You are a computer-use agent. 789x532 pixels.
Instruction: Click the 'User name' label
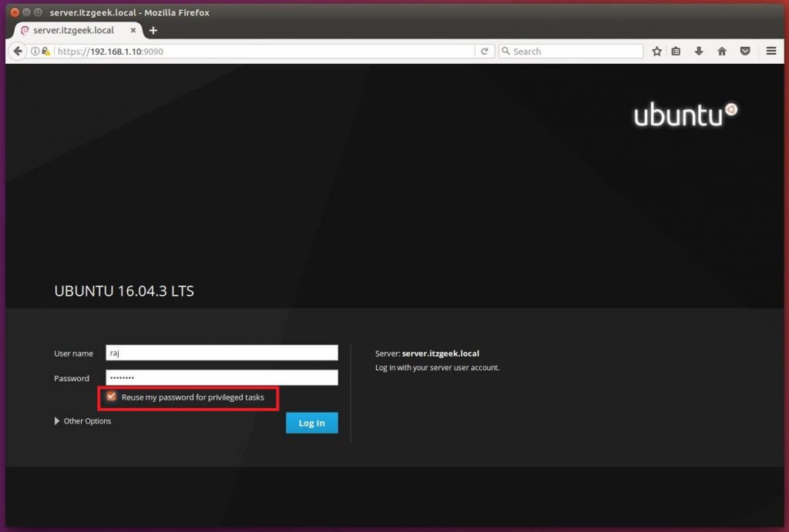pos(73,353)
